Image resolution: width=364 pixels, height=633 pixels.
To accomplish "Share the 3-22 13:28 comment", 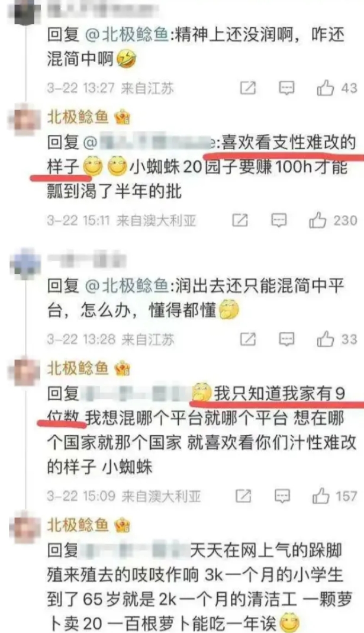I will 248,339.
